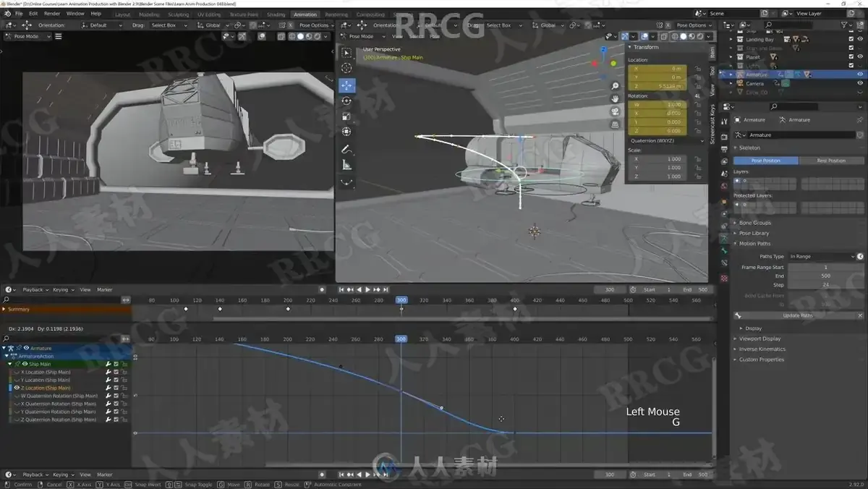
Task: Click the zoom magnifier viewport icon
Action: click(x=615, y=86)
